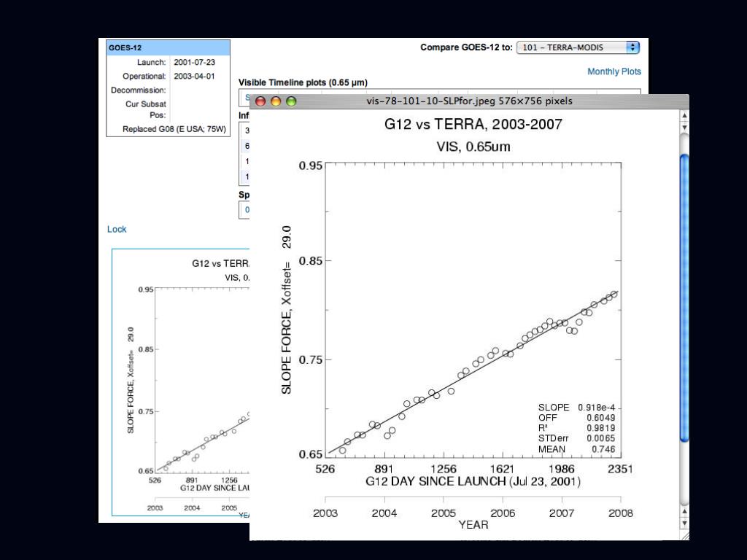Click 'Replaced G08 (E USA; 75W)' text
Viewport: 747px width, 560px height.
(174, 129)
